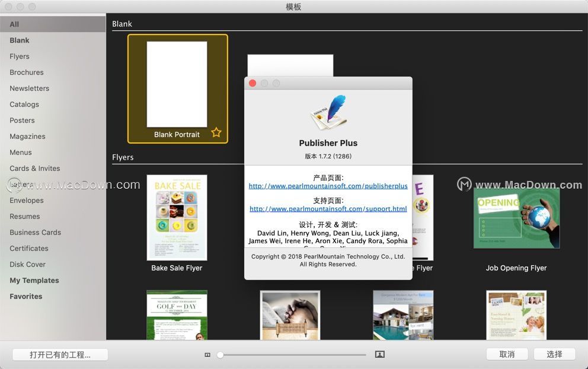Choose the house for rent flyer thumbnail

(x=403, y=315)
